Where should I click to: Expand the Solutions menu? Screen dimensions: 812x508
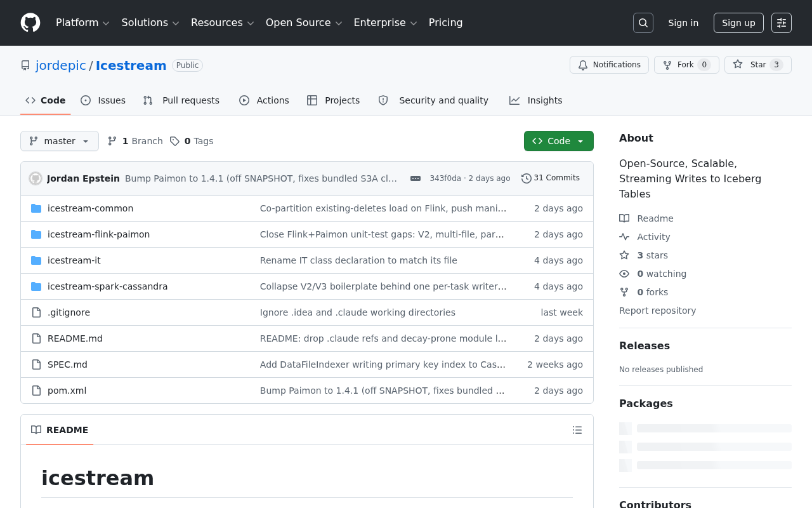tap(150, 23)
